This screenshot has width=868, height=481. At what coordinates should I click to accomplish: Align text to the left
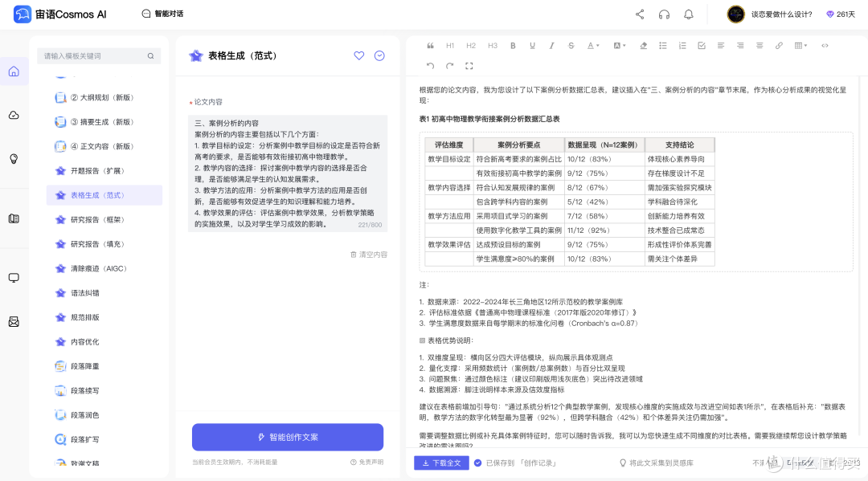pyautogui.click(x=721, y=46)
